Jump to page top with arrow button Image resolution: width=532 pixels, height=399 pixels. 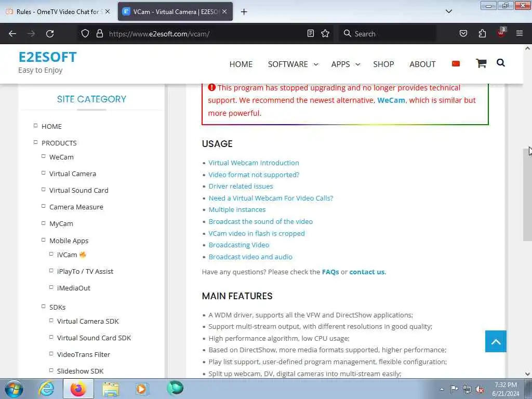[496, 341]
